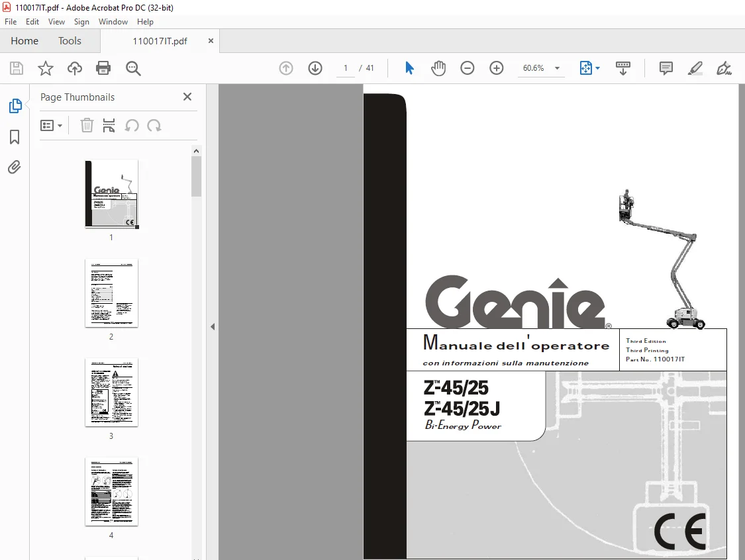Click the 'Page Thumbnails' panel title

pyautogui.click(x=77, y=97)
